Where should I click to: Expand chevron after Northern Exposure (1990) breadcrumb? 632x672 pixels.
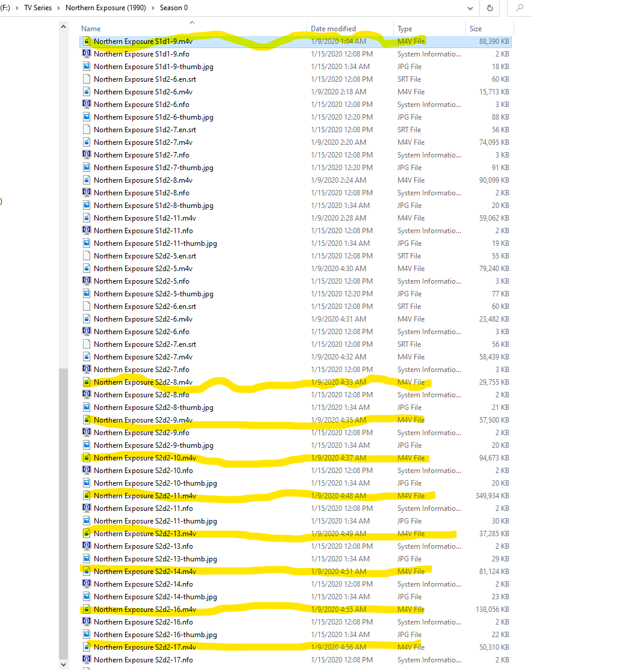coord(153,8)
